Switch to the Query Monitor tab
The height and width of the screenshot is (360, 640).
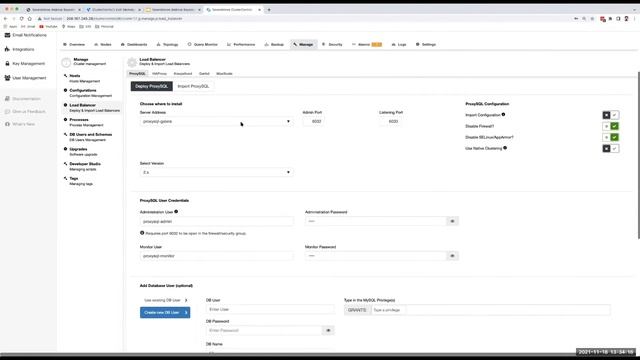(202, 44)
